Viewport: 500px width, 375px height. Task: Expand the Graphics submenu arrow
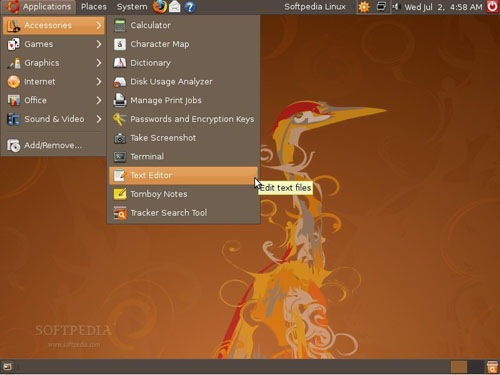99,63
